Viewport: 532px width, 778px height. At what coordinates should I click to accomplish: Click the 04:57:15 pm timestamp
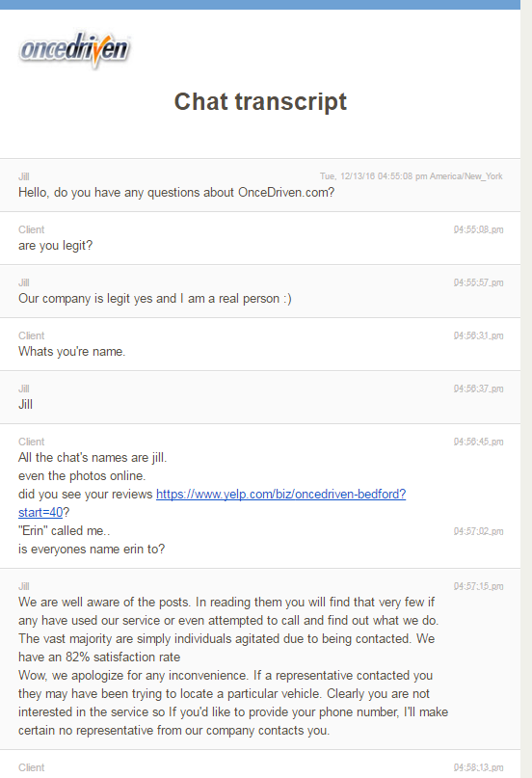pos(478,586)
